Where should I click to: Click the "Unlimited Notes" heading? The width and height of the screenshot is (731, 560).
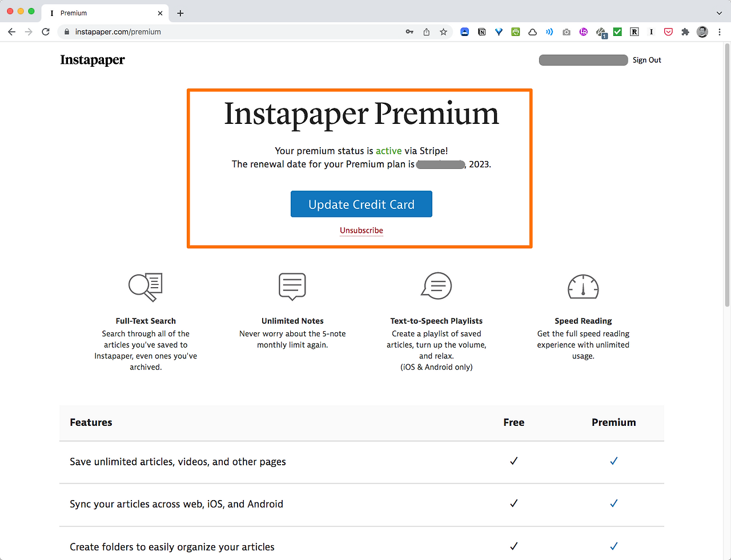292,321
